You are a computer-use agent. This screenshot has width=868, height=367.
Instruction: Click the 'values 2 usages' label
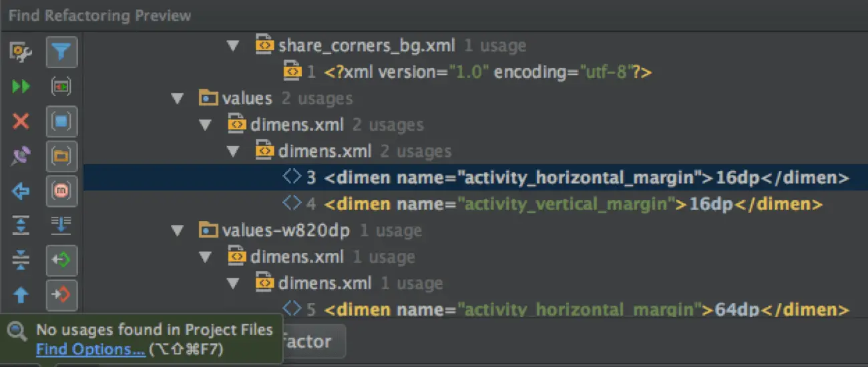coord(287,99)
